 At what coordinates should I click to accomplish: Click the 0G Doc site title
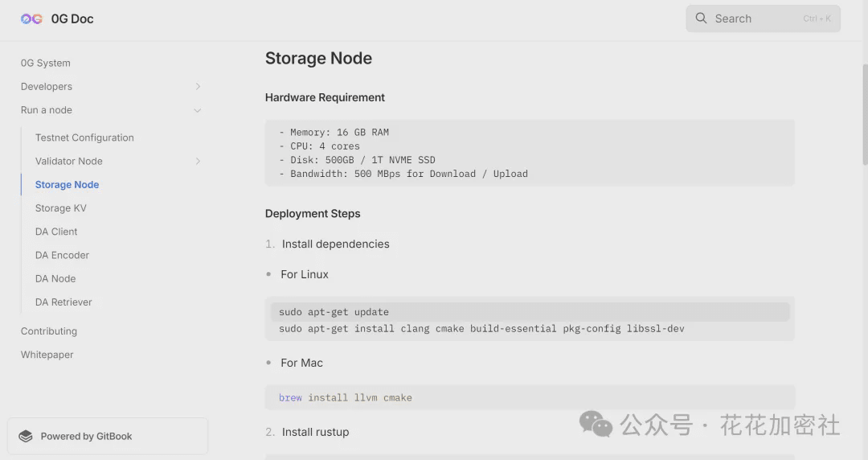(72, 18)
